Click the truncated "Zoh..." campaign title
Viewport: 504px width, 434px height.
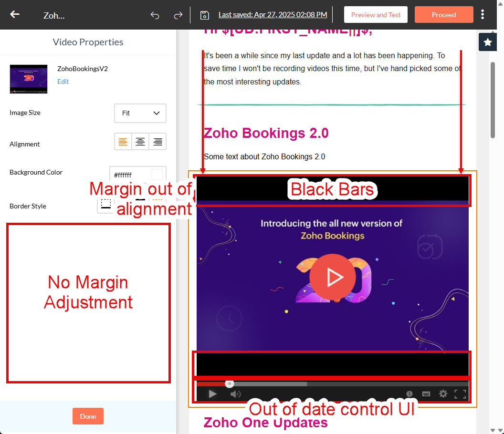coord(54,15)
